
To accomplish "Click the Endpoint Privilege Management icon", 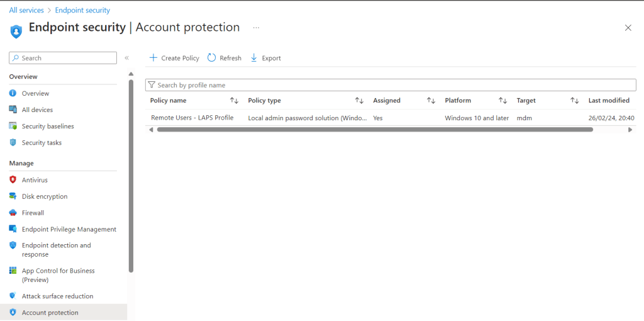I will click(x=13, y=229).
